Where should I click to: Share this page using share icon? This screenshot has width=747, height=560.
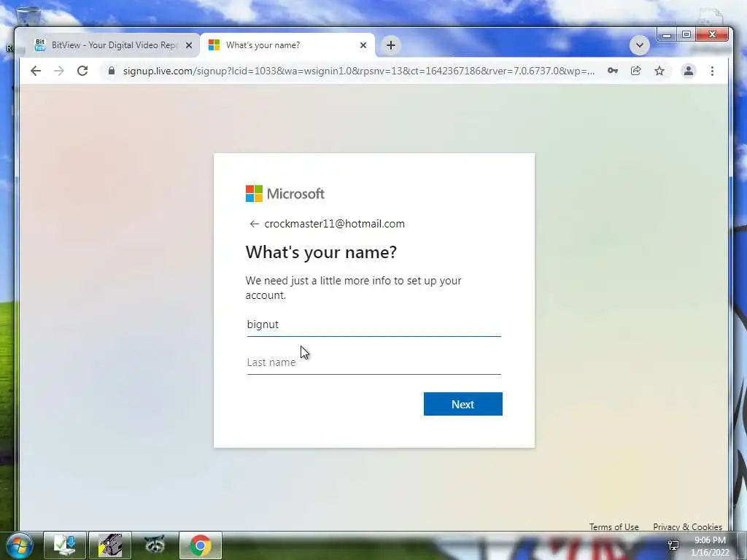click(x=636, y=71)
